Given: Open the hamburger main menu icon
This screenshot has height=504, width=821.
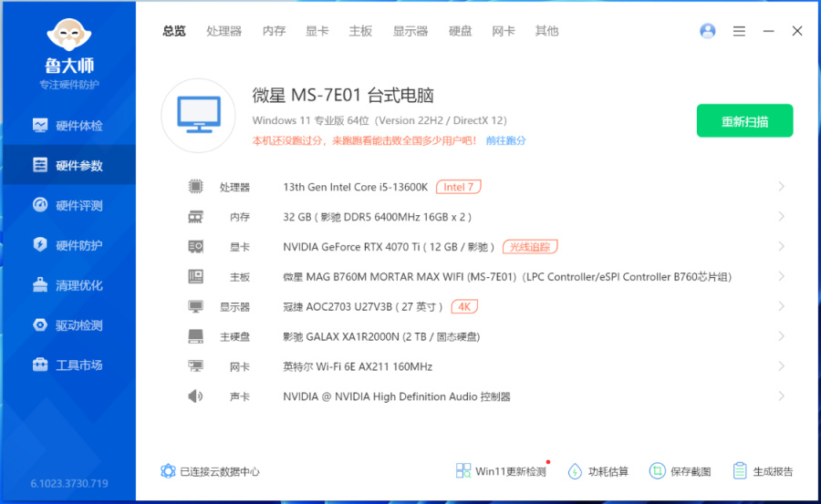Looking at the screenshot, I should tap(739, 31).
